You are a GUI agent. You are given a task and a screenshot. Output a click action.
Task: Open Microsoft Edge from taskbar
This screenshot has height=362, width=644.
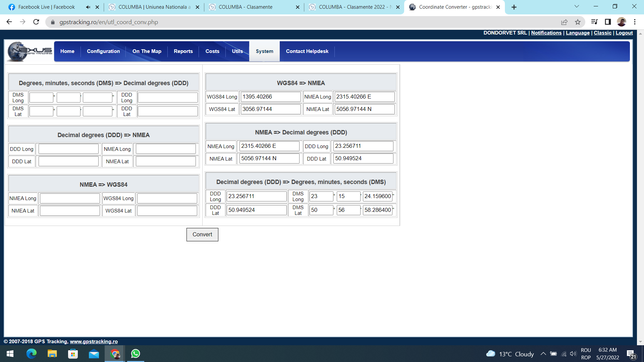[x=32, y=354]
